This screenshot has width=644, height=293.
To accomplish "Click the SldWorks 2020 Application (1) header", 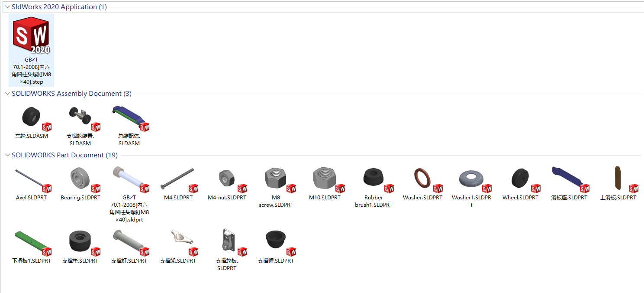I will click(59, 7).
